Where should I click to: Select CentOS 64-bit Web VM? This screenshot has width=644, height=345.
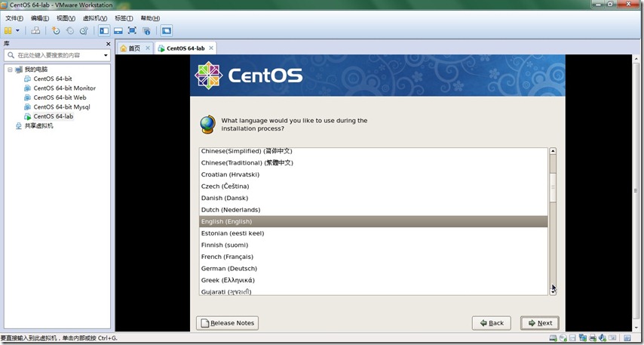(x=60, y=97)
